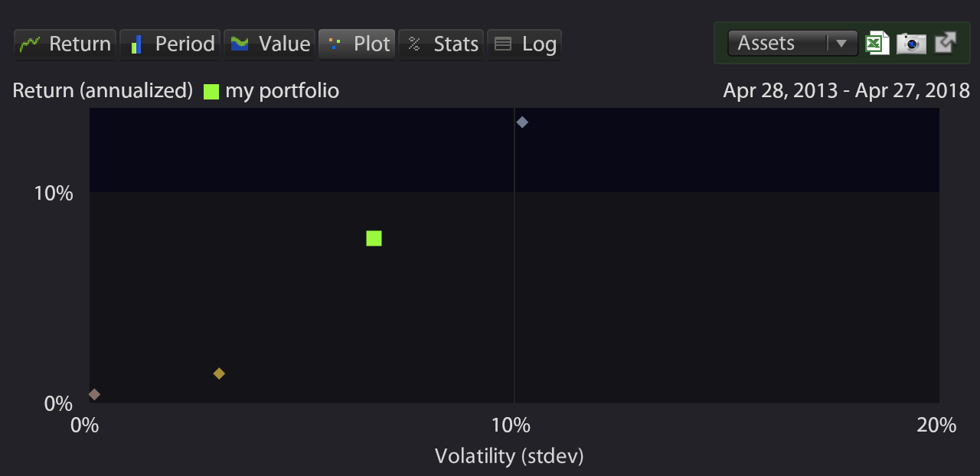Click the gold diamond data point
The height and width of the screenshot is (476, 980).
(x=219, y=373)
